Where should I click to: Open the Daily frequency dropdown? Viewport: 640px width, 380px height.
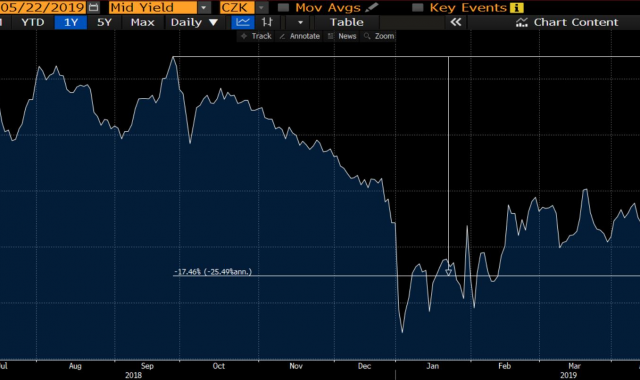(194, 22)
